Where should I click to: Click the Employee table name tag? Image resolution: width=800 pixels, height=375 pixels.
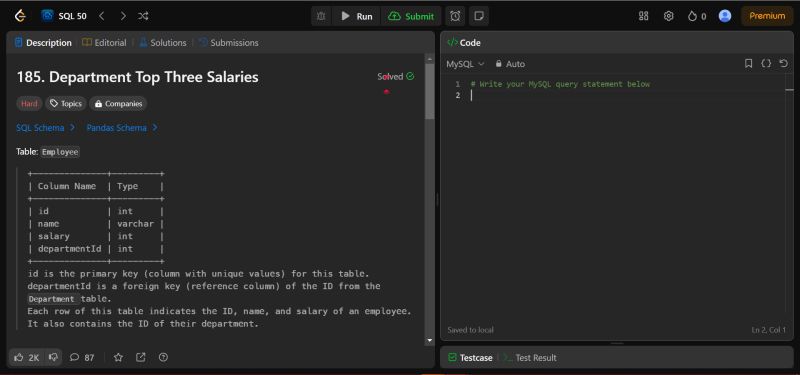coord(60,152)
